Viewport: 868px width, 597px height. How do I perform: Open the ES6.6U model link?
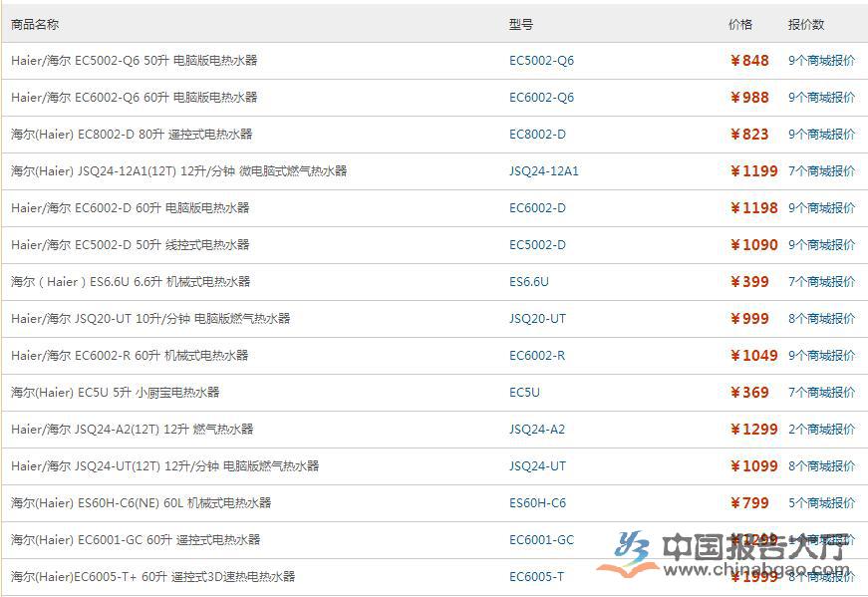529,281
